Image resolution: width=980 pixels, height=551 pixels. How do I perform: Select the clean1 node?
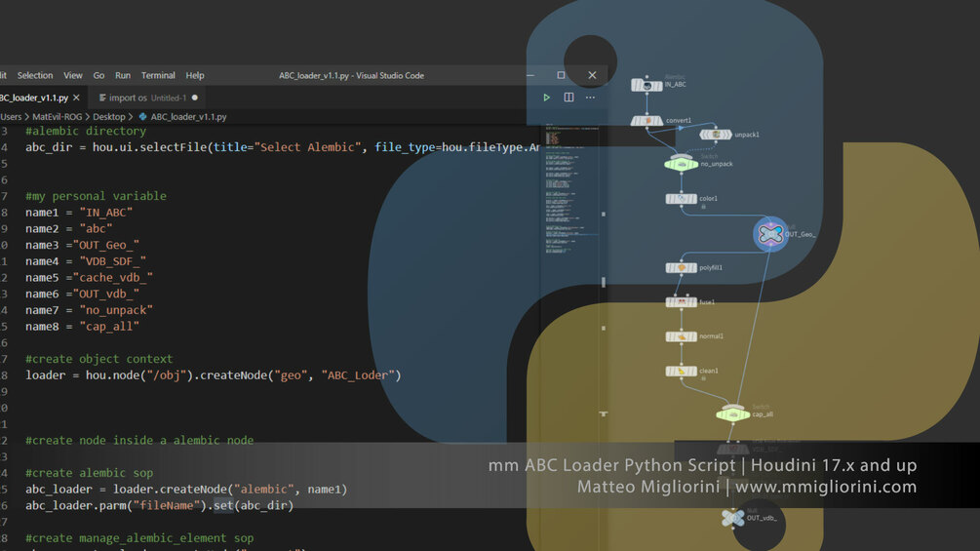(x=682, y=372)
